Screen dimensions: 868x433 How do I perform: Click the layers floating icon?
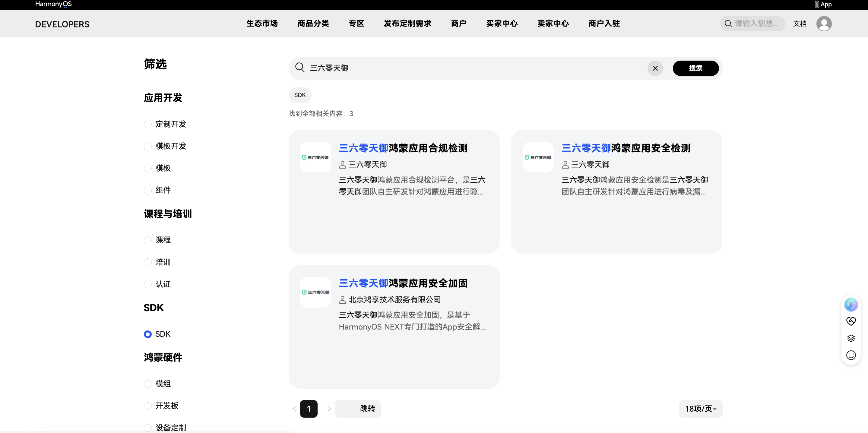tap(851, 338)
